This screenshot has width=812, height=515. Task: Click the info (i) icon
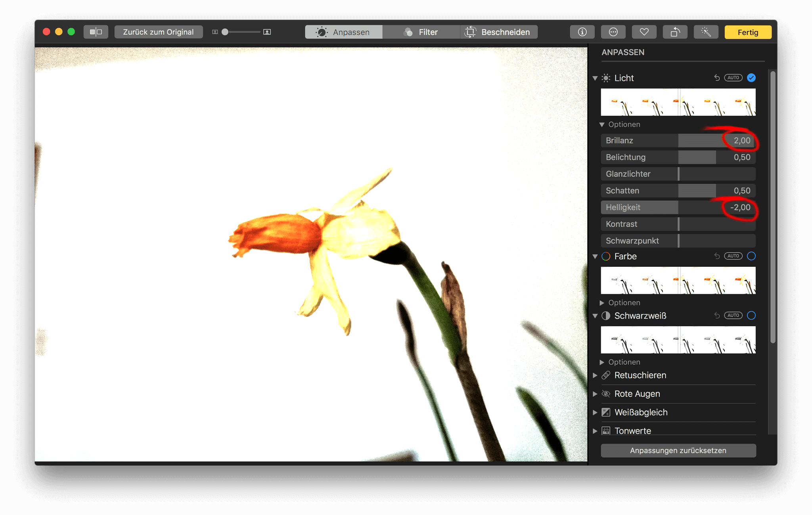(582, 32)
